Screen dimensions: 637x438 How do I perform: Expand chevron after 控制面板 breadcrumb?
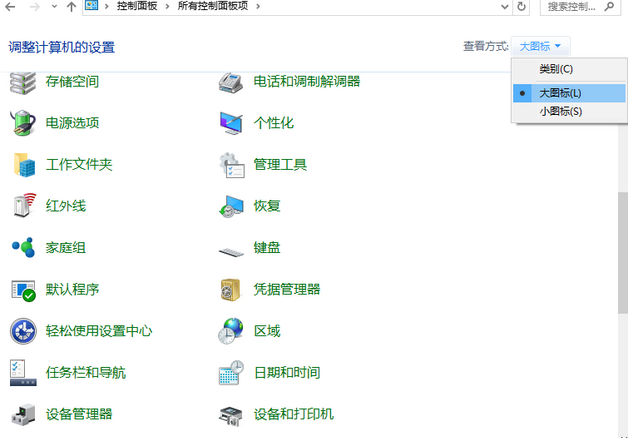coord(167,7)
